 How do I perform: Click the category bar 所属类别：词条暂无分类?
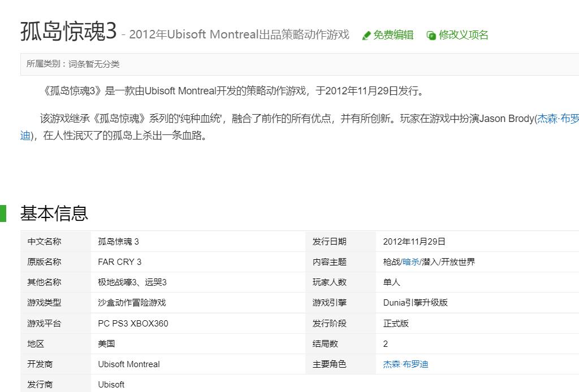[300, 64]
